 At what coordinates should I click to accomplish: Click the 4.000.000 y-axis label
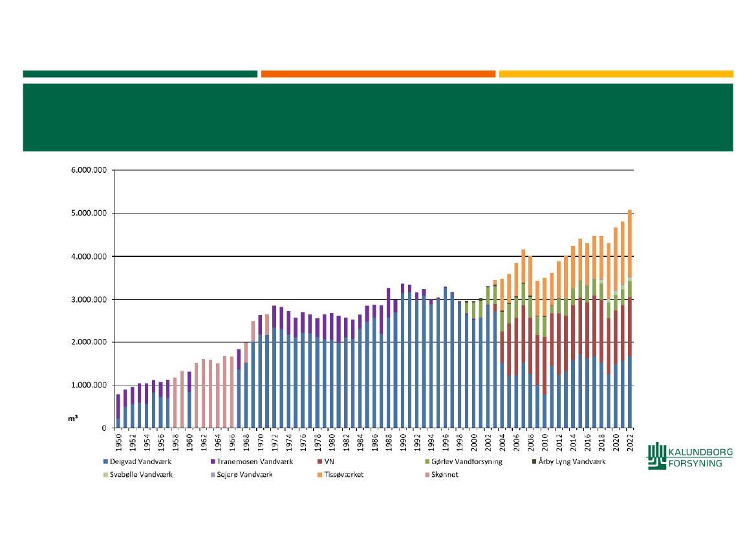coord(89,256)
